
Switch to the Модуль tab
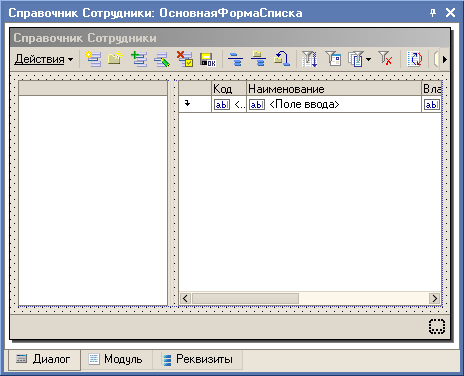116,359
